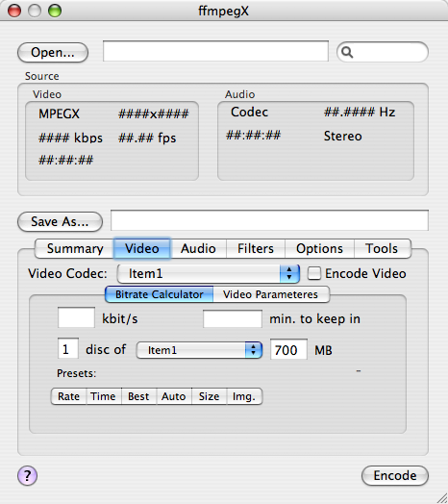Switch to the Summary tab
The height and width of the screenshot is (504, 448).
75,248
